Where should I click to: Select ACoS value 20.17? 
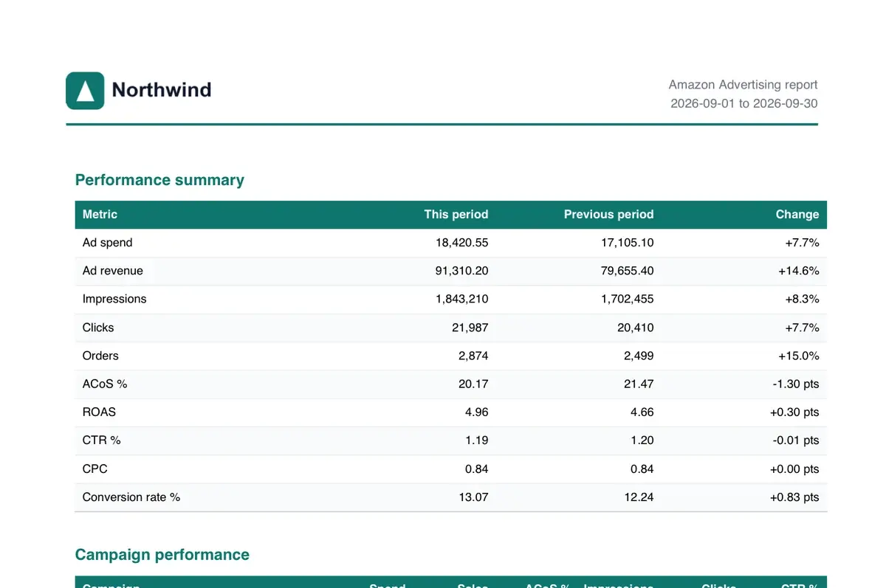click(473, 384)
